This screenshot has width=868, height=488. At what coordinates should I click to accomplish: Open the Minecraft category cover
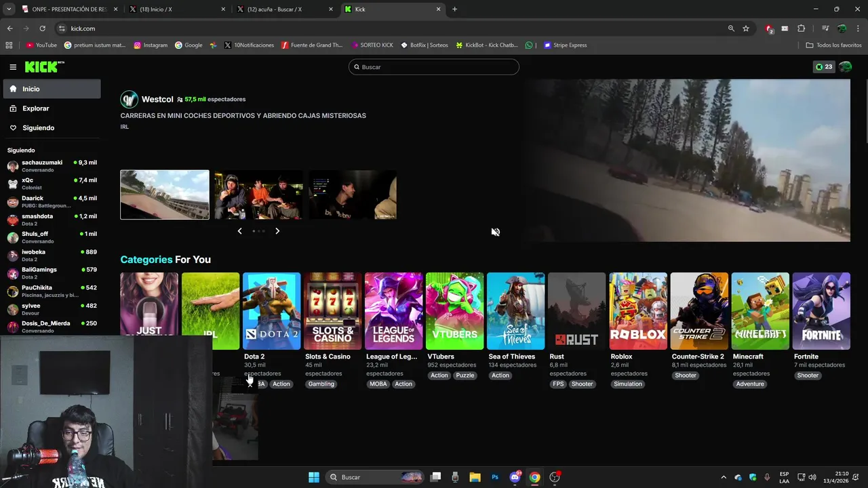pyautogui.click(x=760, y=311)
